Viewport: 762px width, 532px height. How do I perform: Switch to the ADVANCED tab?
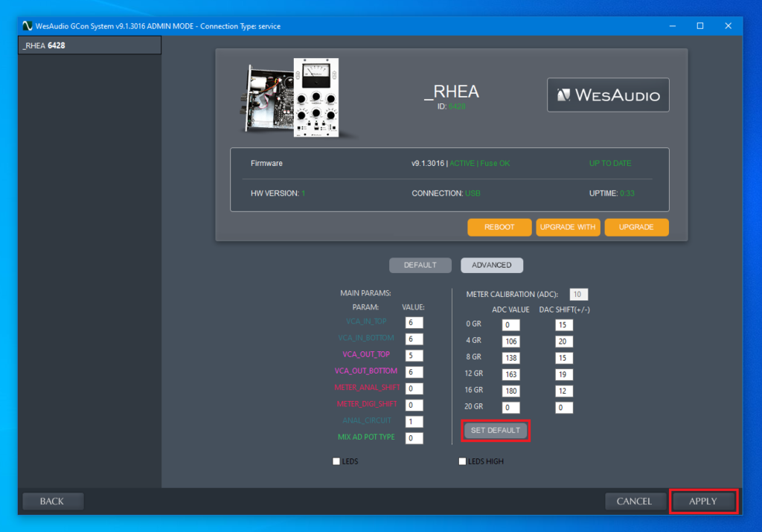tap(492, 266)
